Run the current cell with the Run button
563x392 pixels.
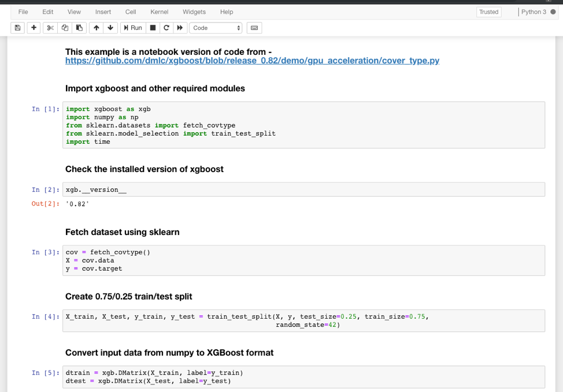[132, 27]
